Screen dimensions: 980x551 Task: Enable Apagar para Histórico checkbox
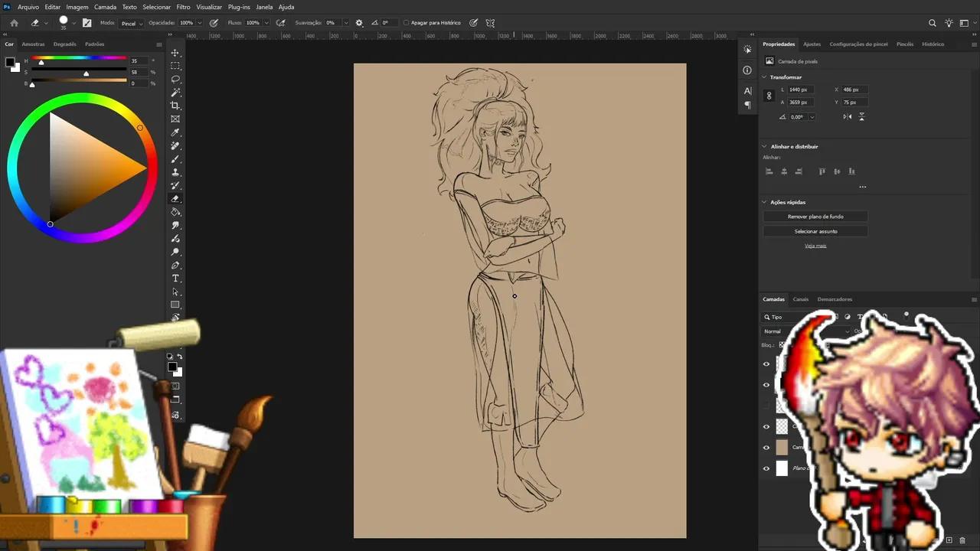click(406, 23)
